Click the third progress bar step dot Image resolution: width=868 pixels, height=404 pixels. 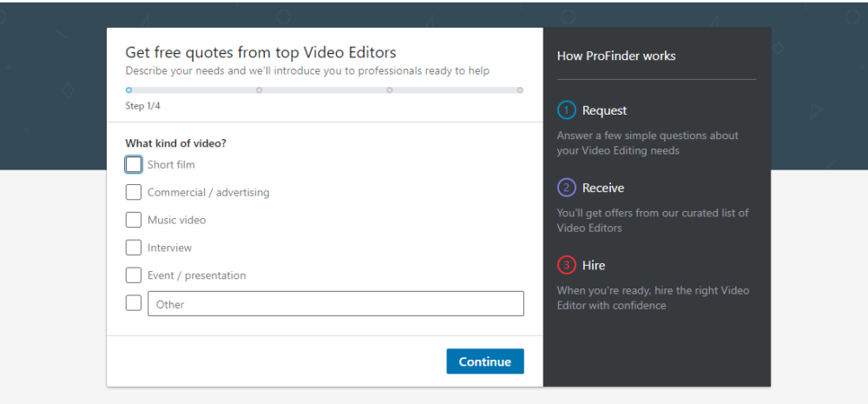pyautogui.click(x=390, y=89)
